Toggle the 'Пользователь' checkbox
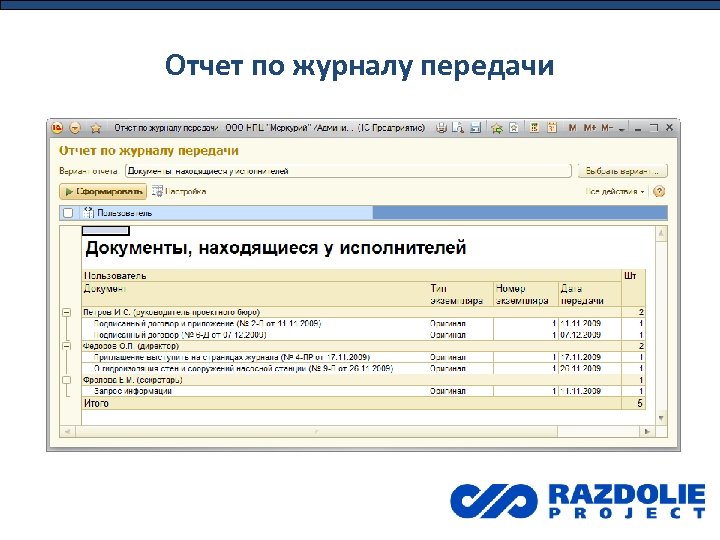This screenshot has height=540, width=720. coord(68,213)
